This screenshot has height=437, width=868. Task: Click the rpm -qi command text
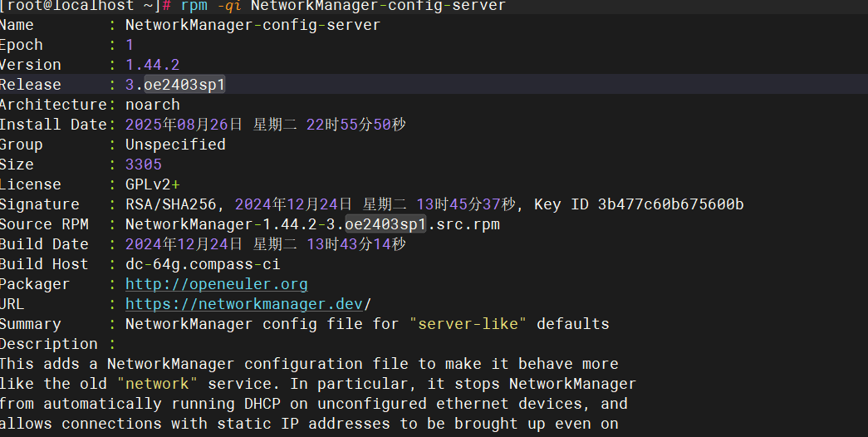[211, 6]
